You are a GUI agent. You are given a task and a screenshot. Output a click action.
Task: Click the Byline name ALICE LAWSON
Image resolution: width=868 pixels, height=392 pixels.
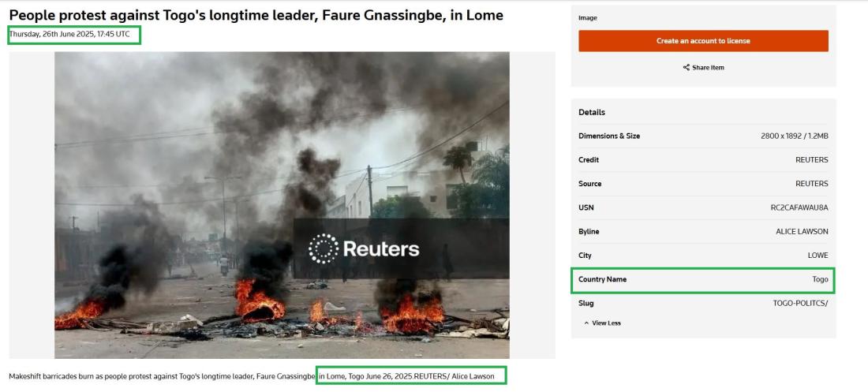click(802, 232)
